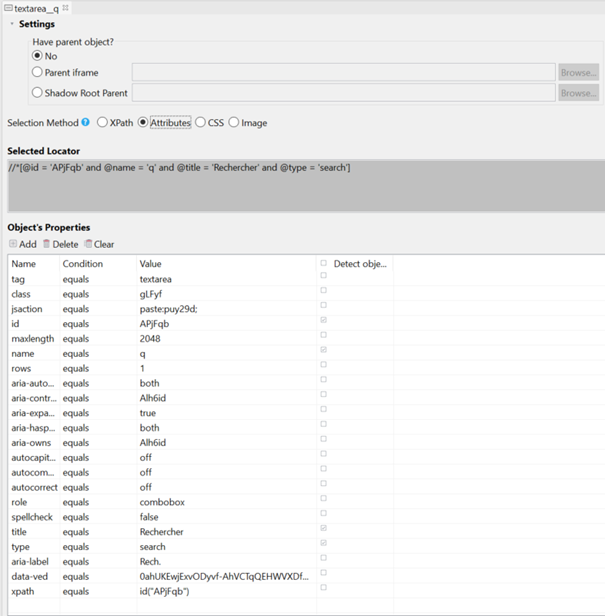Clear all object properties
Image resolution: width=605 pixels, height=616 pixels.
point(99,244)
